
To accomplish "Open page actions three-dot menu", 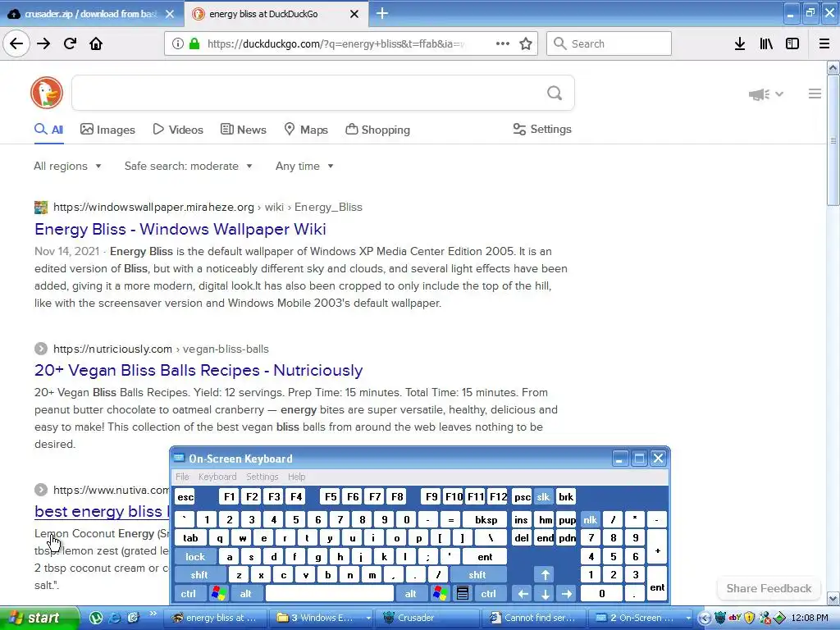I will point(503,43).
